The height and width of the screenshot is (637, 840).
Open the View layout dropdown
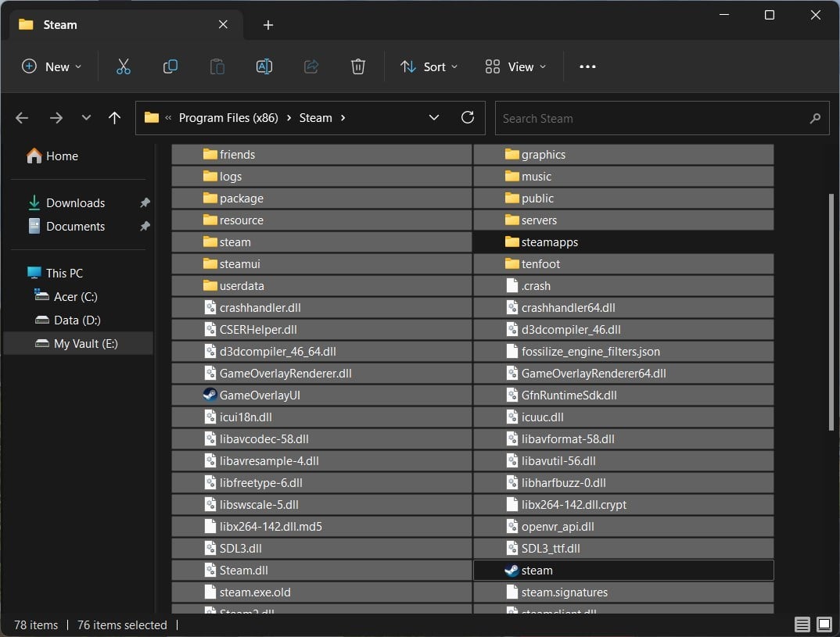pos(515,66)
